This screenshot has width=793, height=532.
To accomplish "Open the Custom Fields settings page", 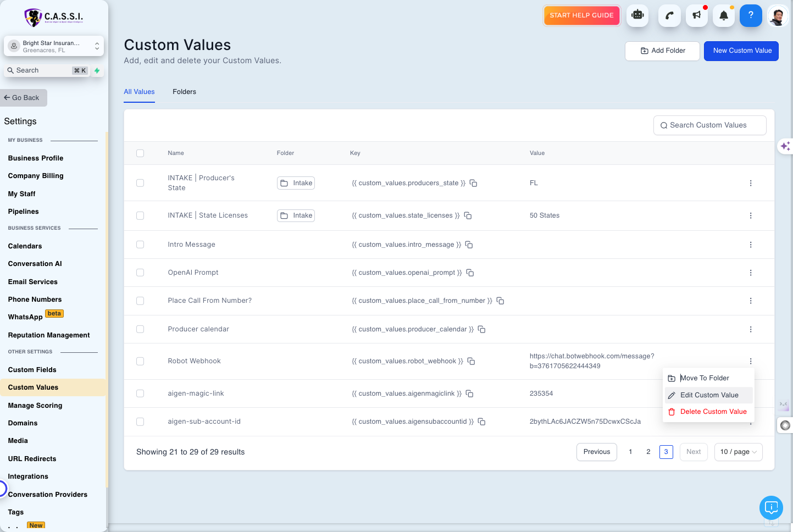I will 32,370.
